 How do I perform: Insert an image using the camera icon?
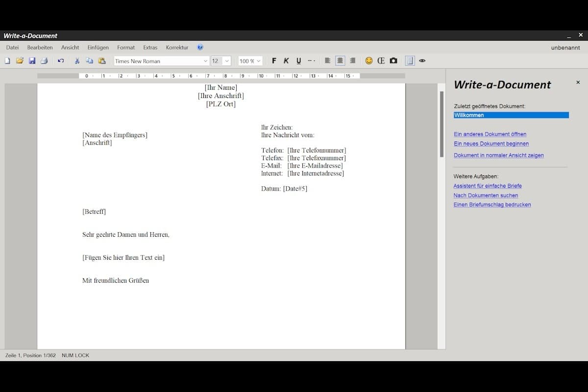tap(393, 60)
